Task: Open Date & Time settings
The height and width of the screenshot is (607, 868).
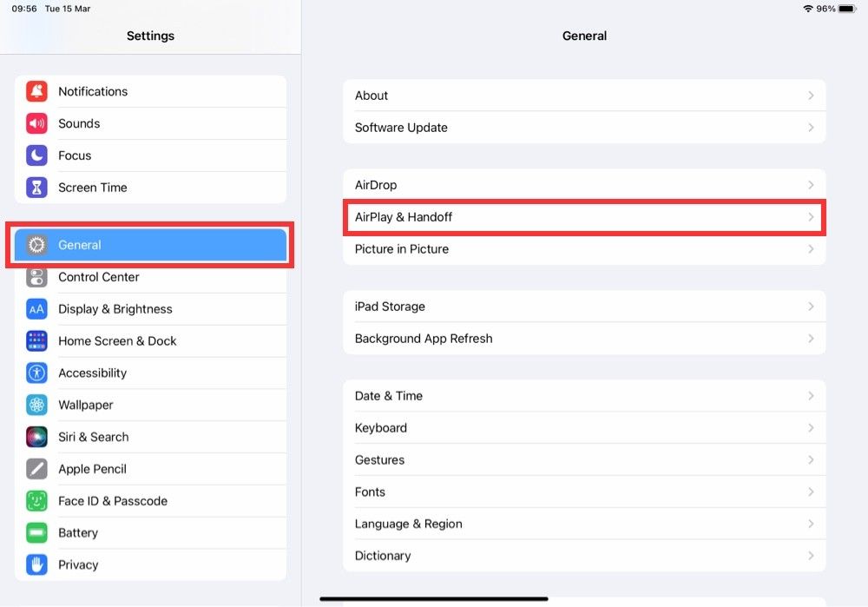Action: coord(584,395)
